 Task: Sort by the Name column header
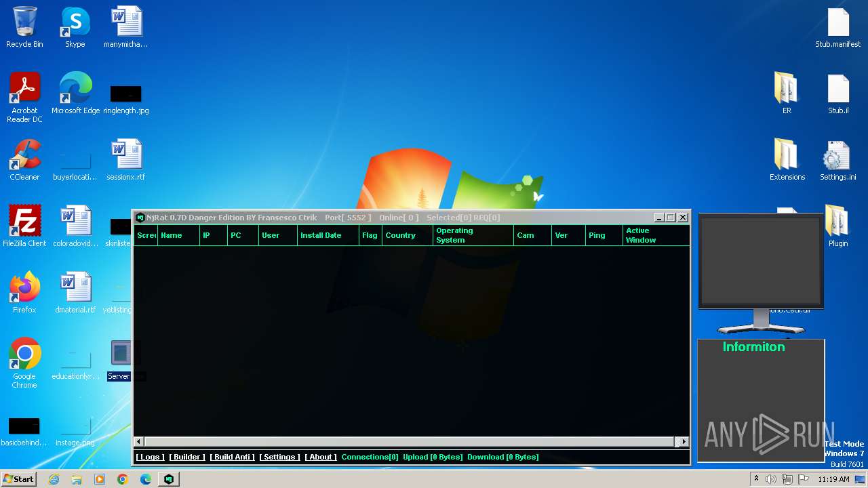tap(179, 235)
